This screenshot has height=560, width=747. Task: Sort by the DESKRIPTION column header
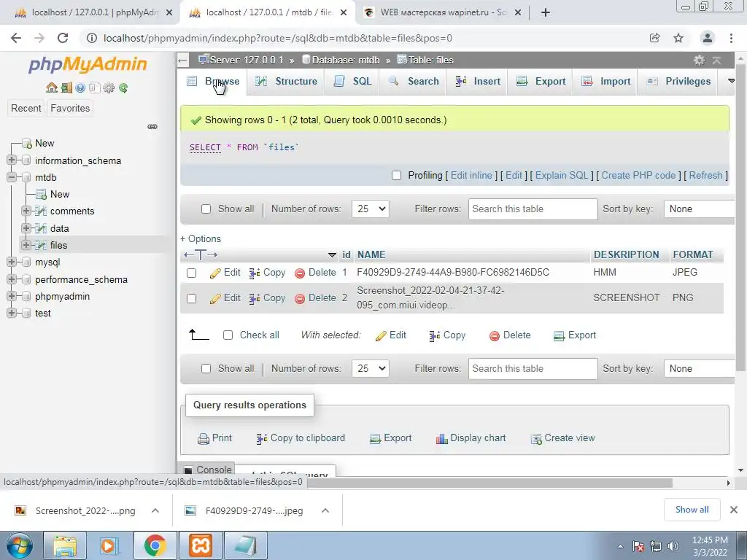tap(626, 254)
